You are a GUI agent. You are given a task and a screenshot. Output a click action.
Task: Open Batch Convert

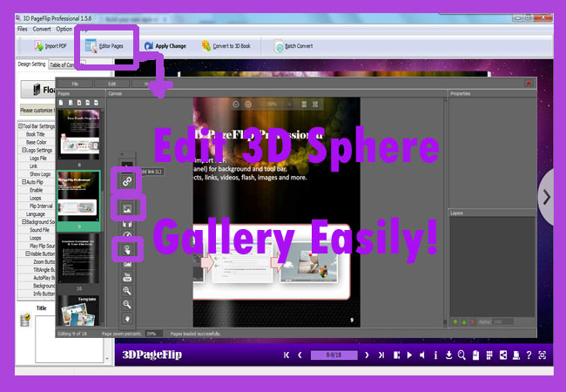293,46
